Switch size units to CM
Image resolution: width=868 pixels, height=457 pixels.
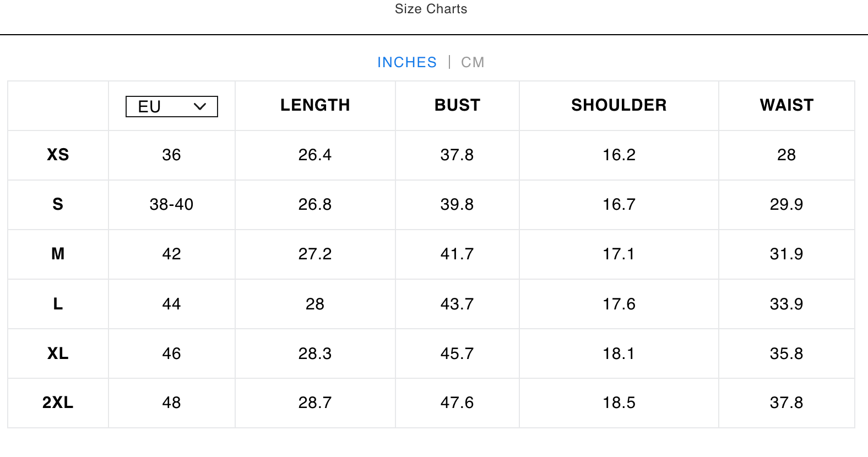pyautogui.click(x=473, y=62)
